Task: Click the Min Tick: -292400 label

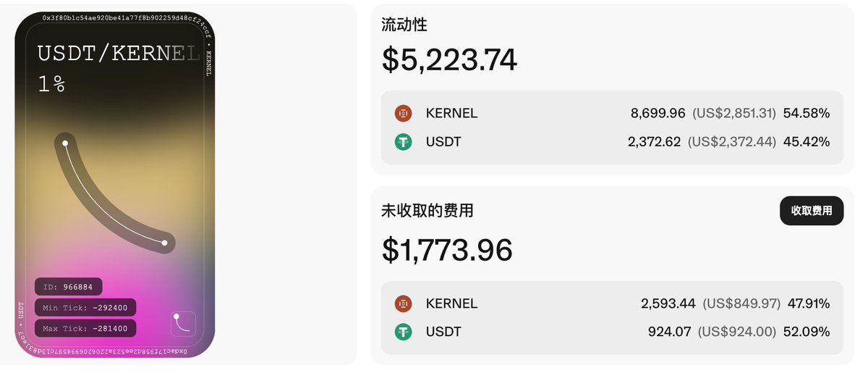Action: tap(85, 308)
